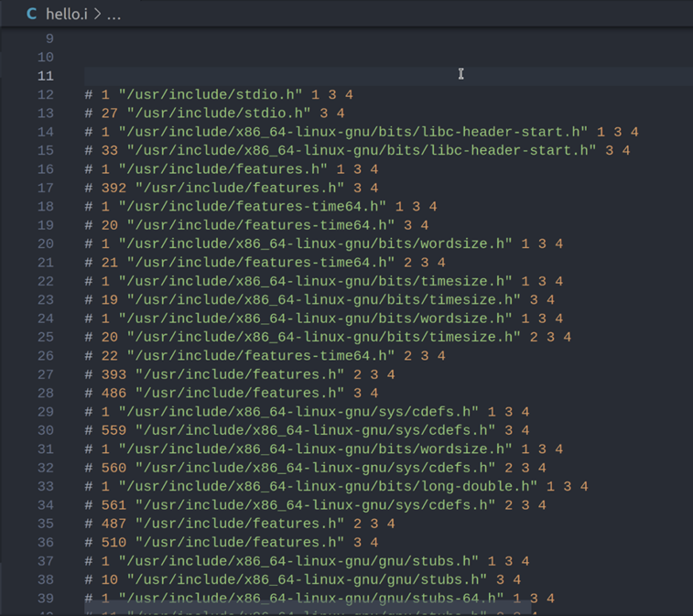This screenshot has width=693, height=616.
Task: Click '# 1 "/usr/include/features.h" 1 3 4'
Action: 232,169
